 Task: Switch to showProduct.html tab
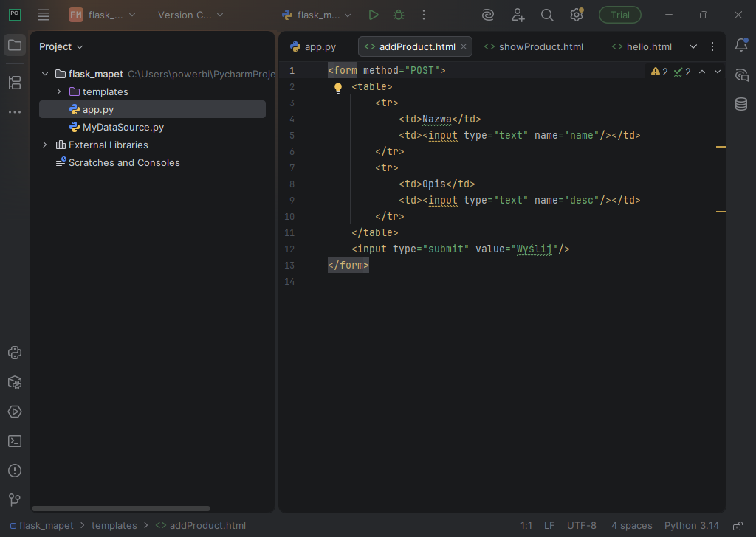point(534,46)
